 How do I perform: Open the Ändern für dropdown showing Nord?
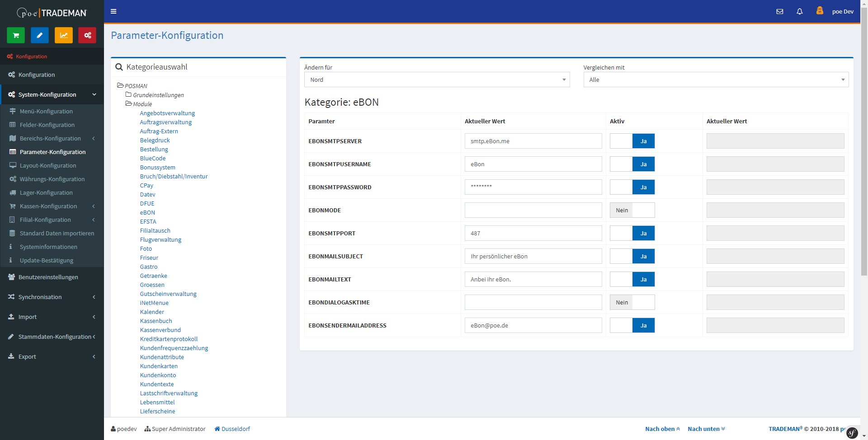[x=437, y=80]
